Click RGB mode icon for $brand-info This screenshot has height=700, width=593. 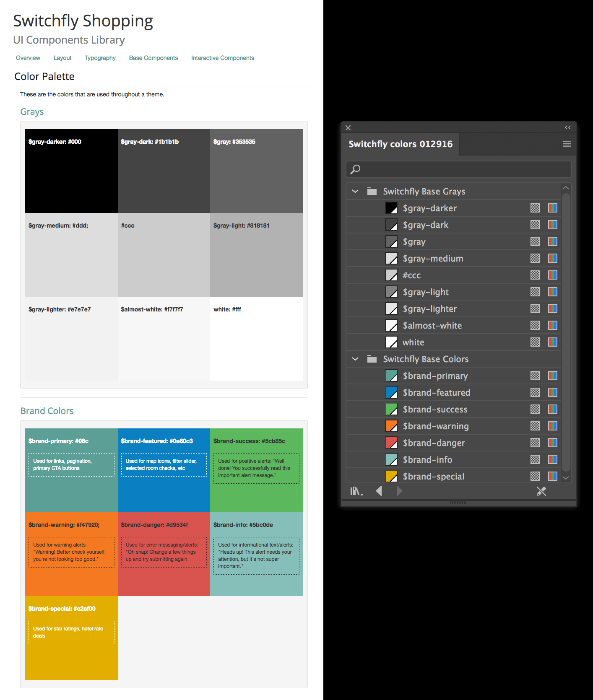(x=553, y=459)
